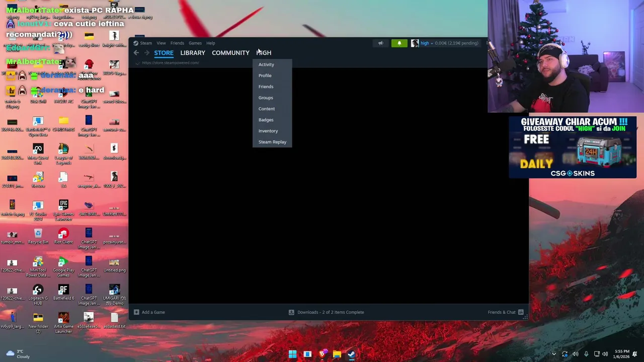Launch the FL Studio 2024 shortcut
This screenshot has width=644, height=362.
[38, 211]
